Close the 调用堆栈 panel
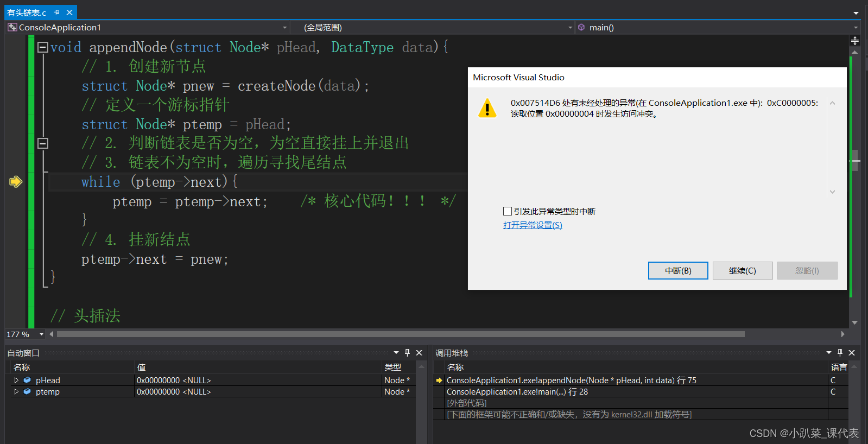 pos(852,353)
